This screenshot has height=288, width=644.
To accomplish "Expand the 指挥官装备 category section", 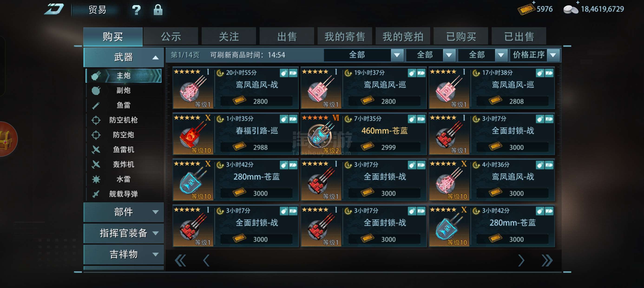I will click(124, 233).
